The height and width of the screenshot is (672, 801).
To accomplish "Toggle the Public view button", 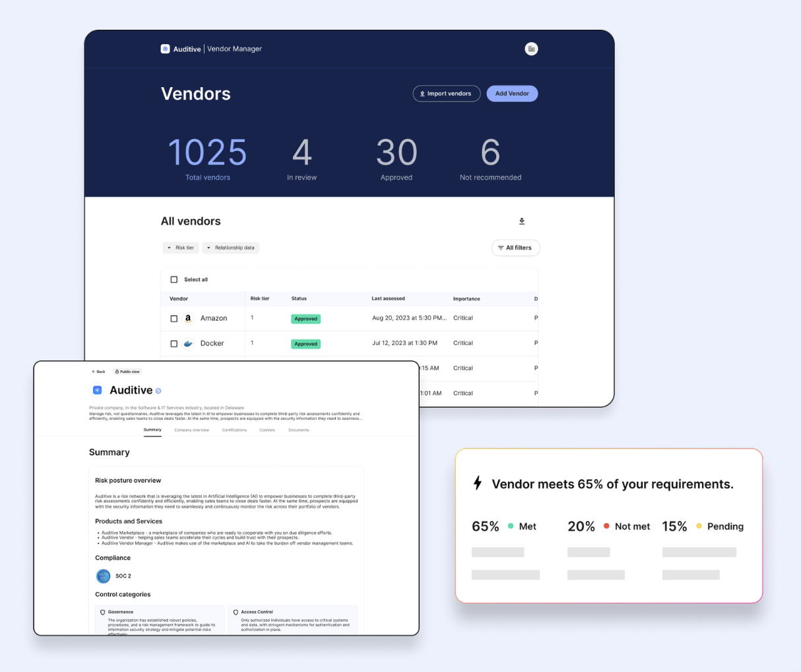I will (127, 372).
